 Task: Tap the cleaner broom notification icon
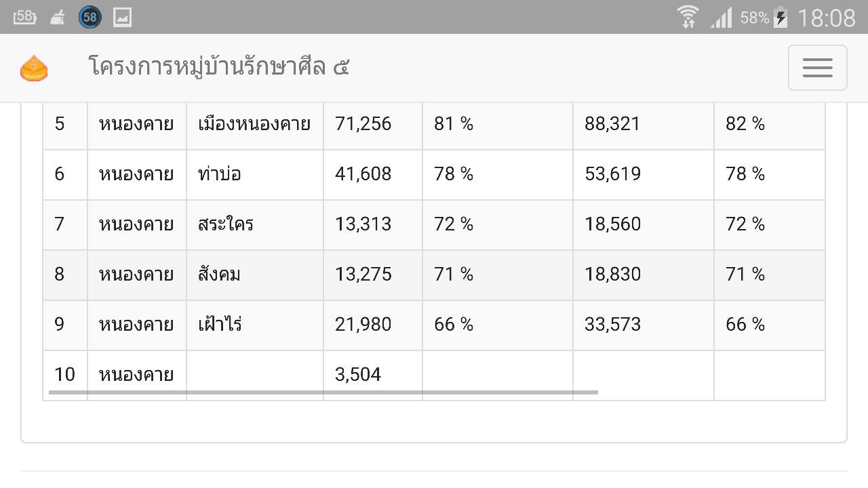[x=58, y=17]
